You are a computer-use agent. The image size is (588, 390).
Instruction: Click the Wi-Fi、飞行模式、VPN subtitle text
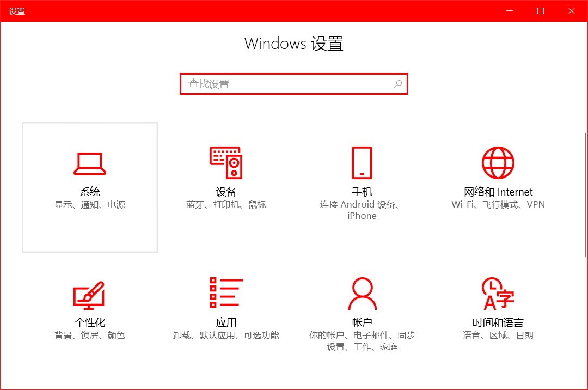click(x=498, y=204)
